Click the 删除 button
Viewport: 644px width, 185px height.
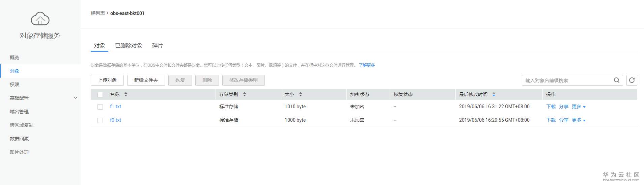(x=207, y=80)
